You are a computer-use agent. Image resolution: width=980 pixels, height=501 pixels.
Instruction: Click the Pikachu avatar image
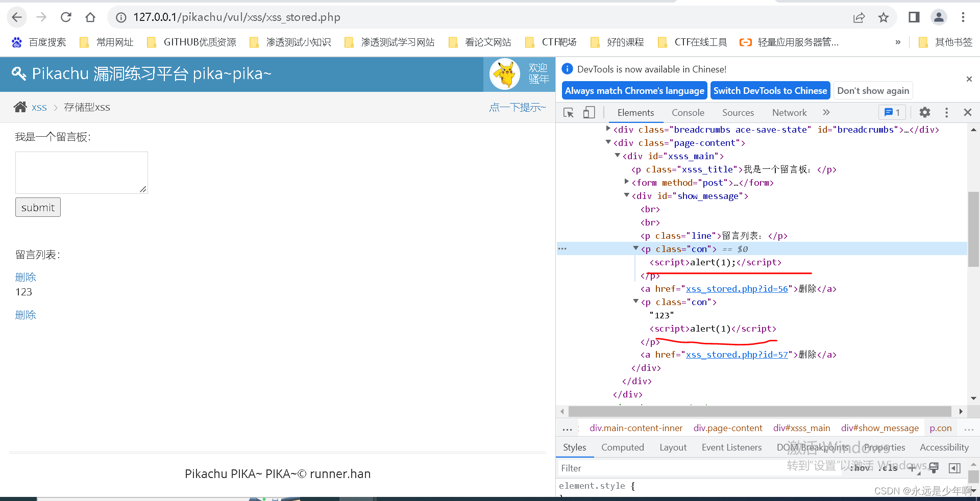click(505, 74)
